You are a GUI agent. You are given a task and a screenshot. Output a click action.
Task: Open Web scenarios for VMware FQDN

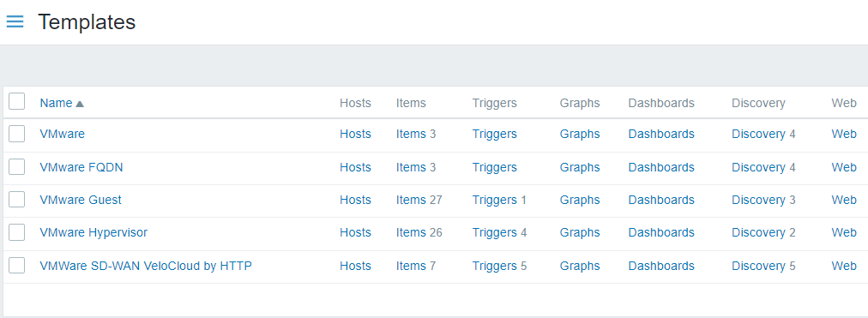[x=844, y=167]
